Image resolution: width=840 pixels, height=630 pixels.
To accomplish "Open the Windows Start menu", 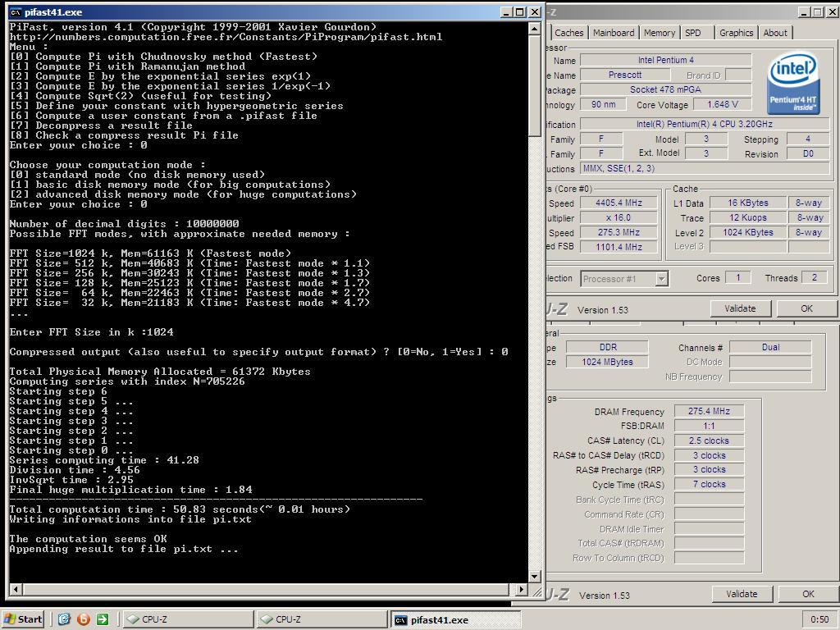I will tap(22, 619).
